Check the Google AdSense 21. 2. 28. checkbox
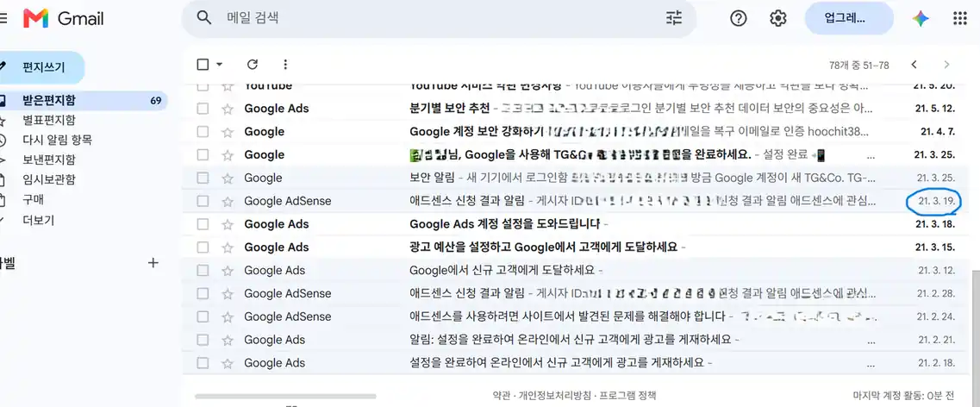 tap(203, 294)
